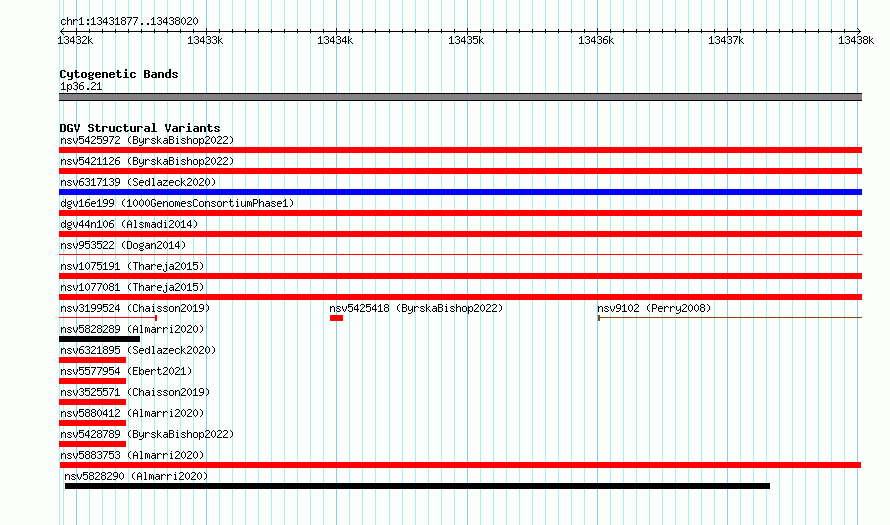The width and height of the screenshot is (890, 525).
Task: Click short black bar under nsv5828289
Action: [99, 339]
